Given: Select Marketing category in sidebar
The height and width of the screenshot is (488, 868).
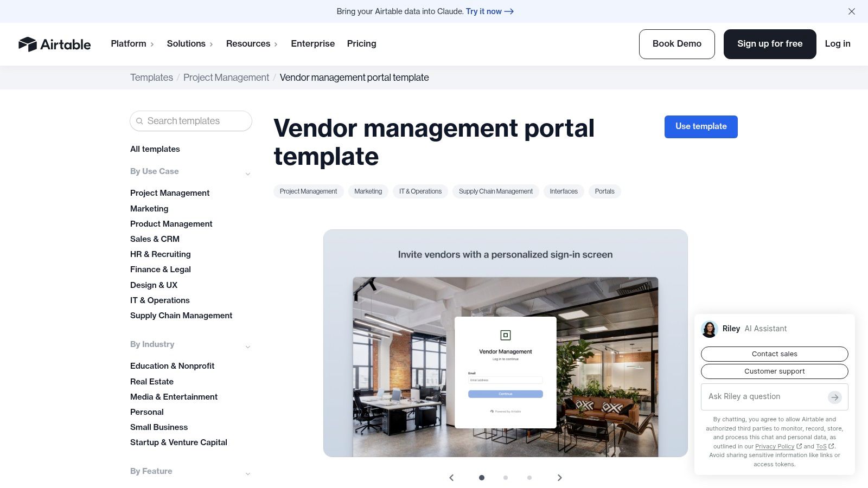Looking at the screenshot, I should click(149, 209).
